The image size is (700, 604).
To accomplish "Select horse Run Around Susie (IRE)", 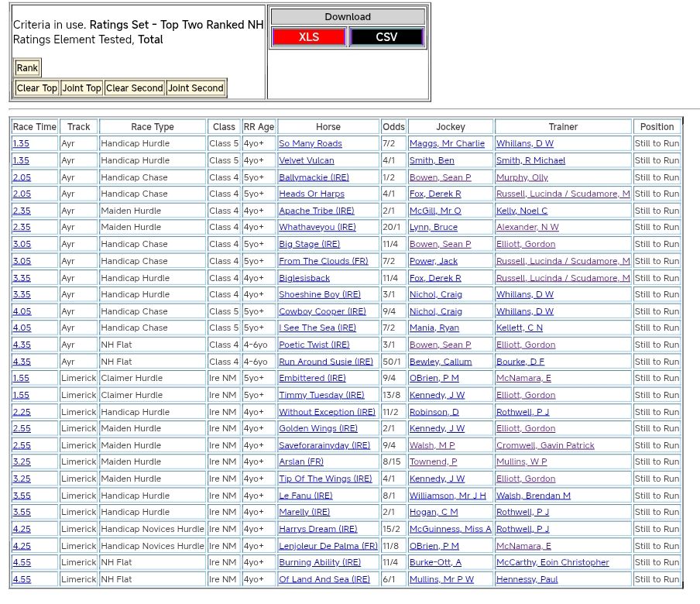I will [x=325, y=362].
